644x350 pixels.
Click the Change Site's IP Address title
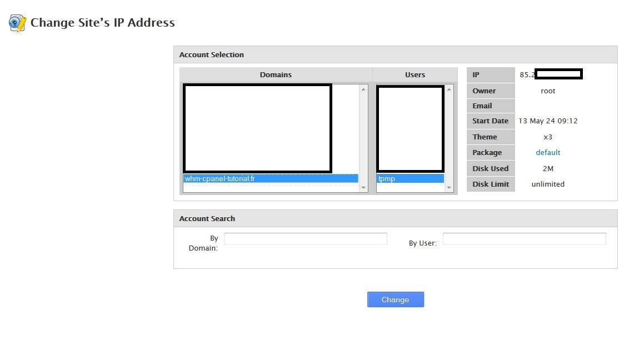tap(103, 23)
